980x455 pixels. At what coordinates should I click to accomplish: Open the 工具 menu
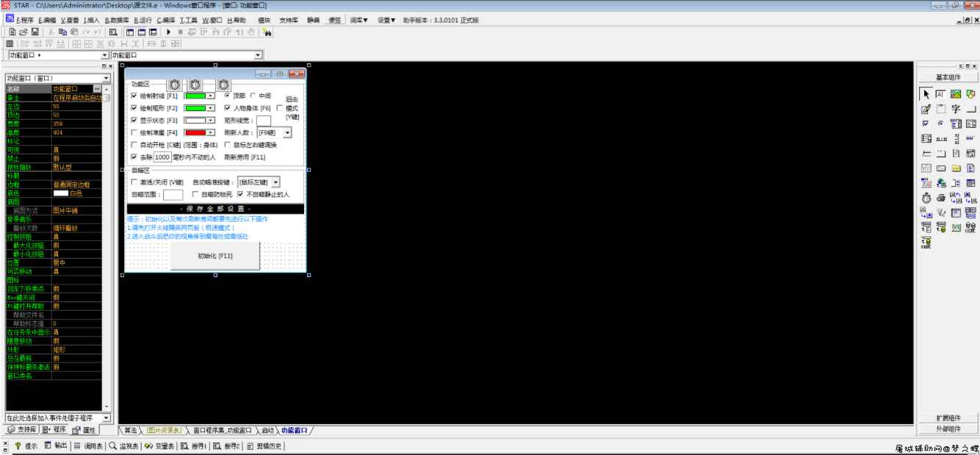coord(187,20)
